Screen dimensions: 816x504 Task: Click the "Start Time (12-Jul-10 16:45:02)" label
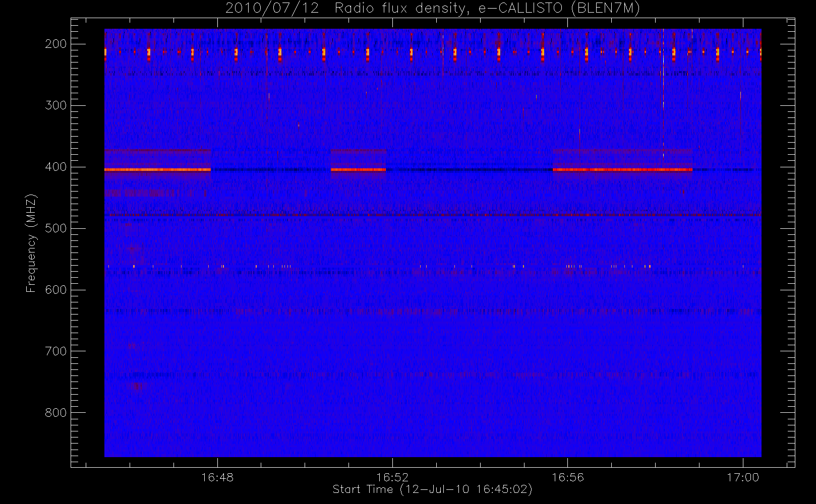point(433,489)
